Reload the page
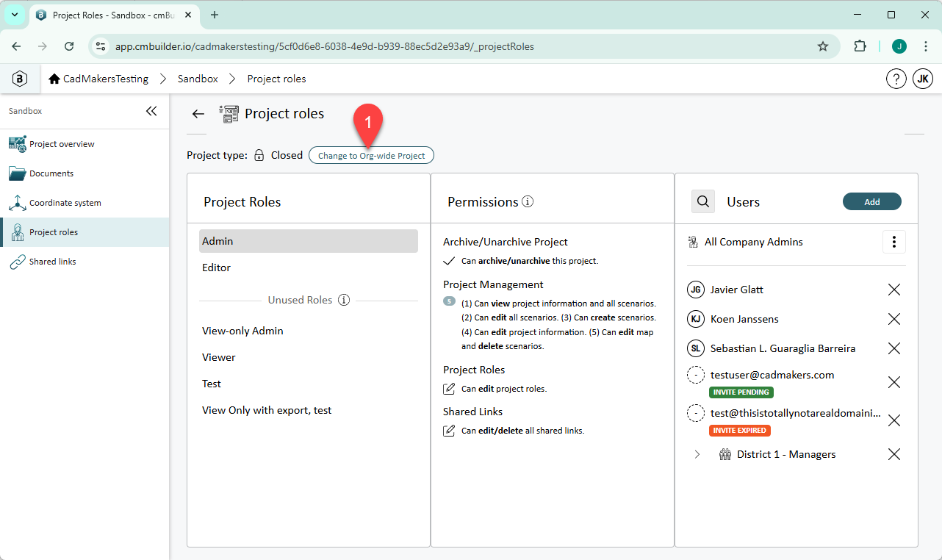This screenshot has height=560, width=942. (x=69, y=46)
